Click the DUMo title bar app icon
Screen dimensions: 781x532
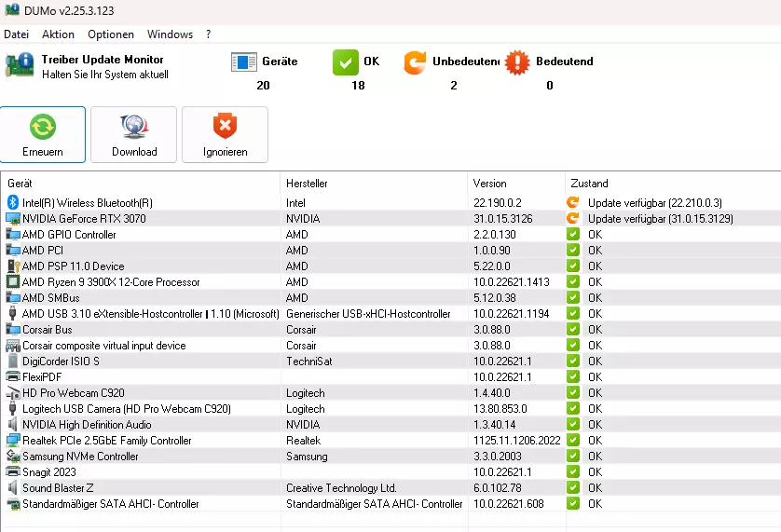pos(12,9)
